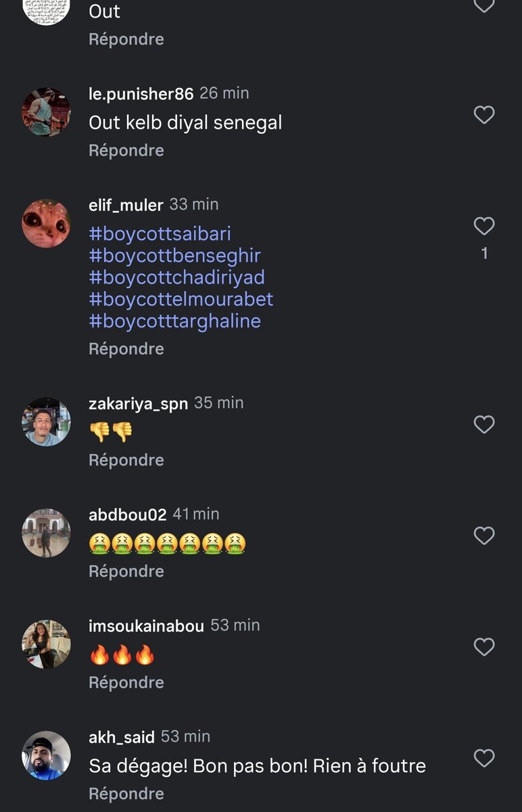Like le.punisher86's comment with the heart
Screen dimensions: 522x812
point(484,115)
